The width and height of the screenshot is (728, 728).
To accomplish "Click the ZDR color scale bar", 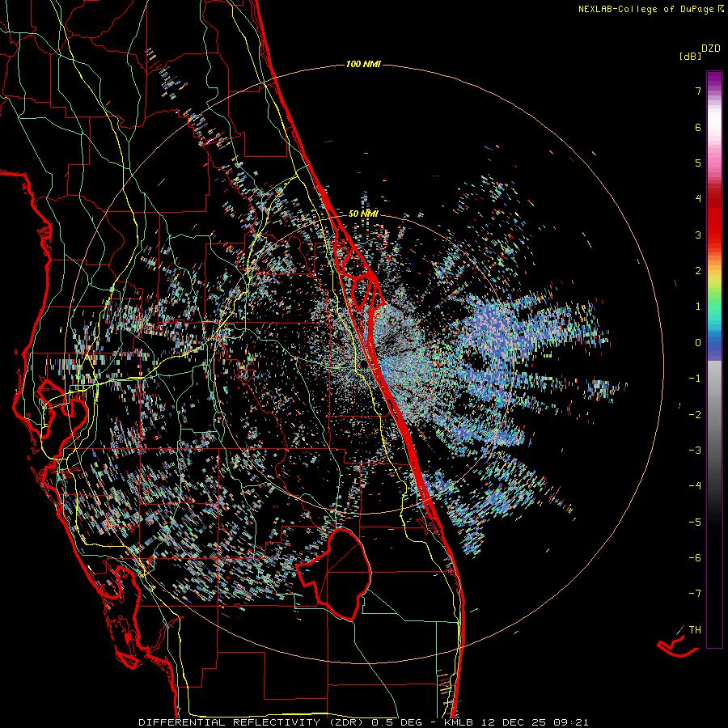I will (x=714, y=359).
